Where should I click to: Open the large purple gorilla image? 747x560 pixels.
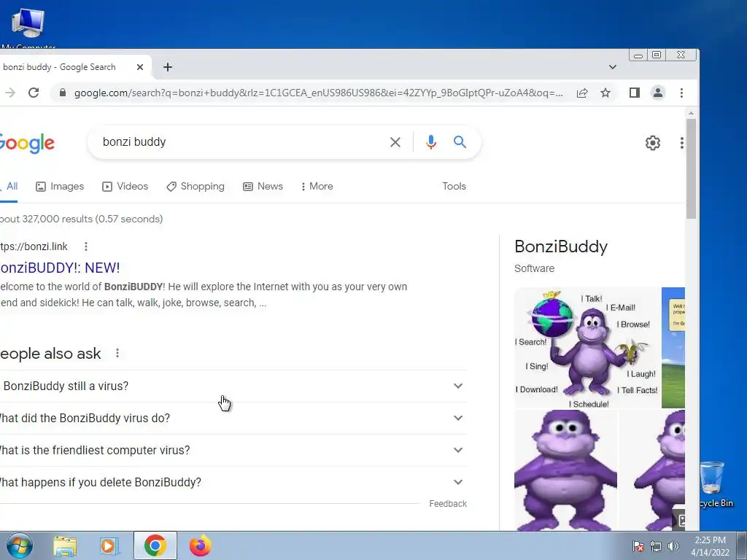tap(565, 470)
